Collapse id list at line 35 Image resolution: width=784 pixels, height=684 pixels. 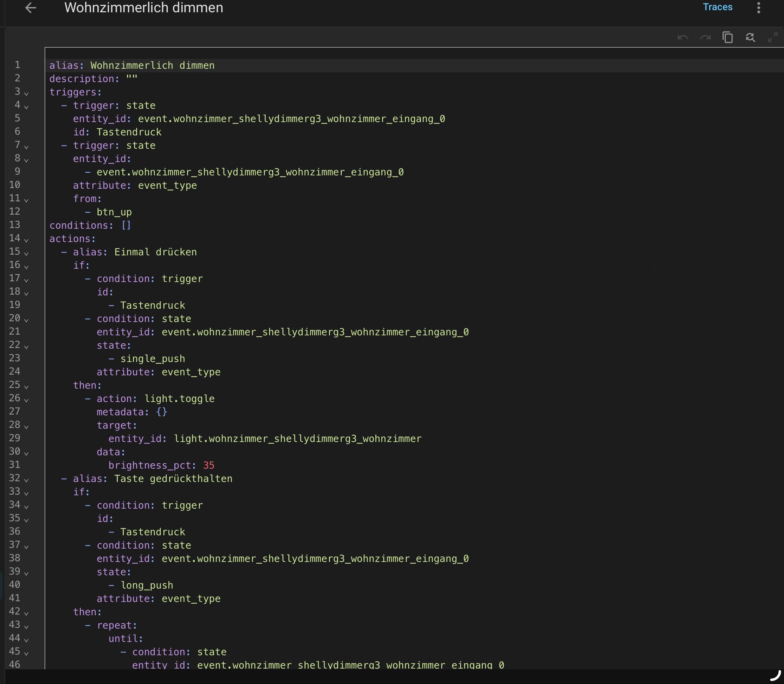click(26, 519)
